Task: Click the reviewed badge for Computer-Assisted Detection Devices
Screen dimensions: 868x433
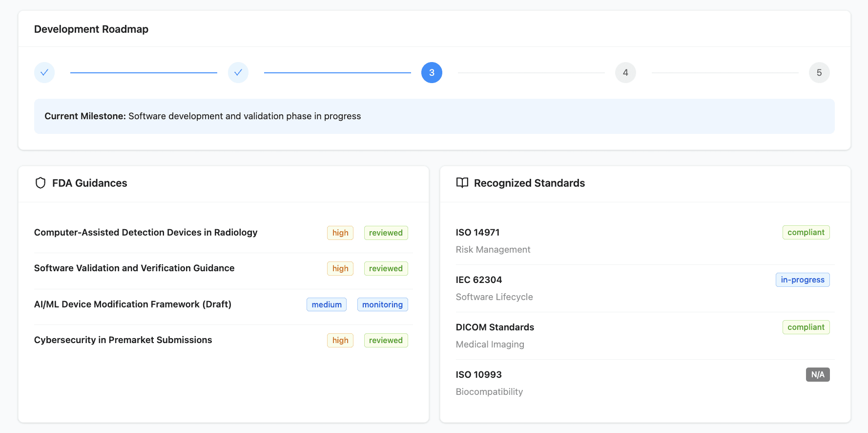Action: coord(386,233)
